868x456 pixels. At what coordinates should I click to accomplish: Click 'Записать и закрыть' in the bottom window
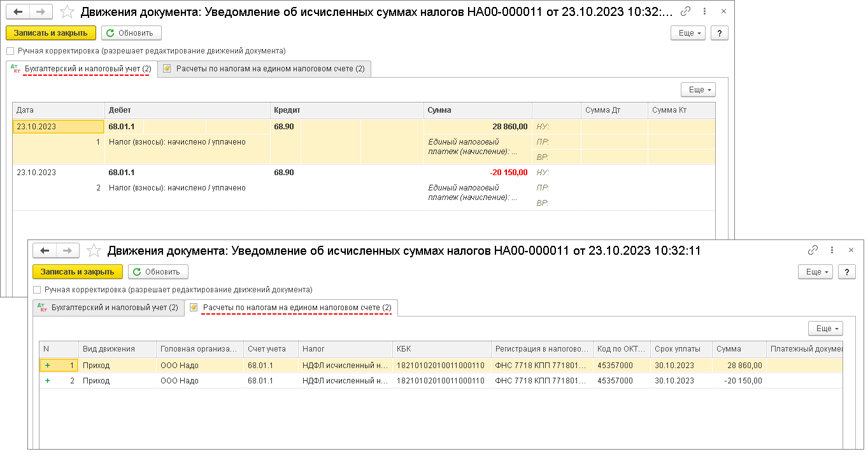78,272
